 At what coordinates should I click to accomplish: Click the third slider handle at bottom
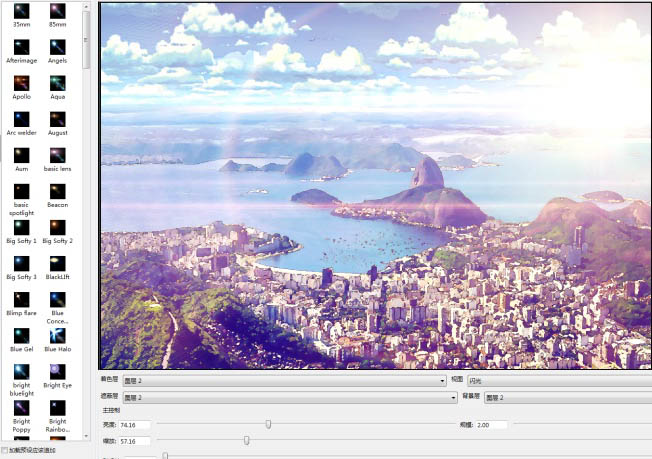165,456
